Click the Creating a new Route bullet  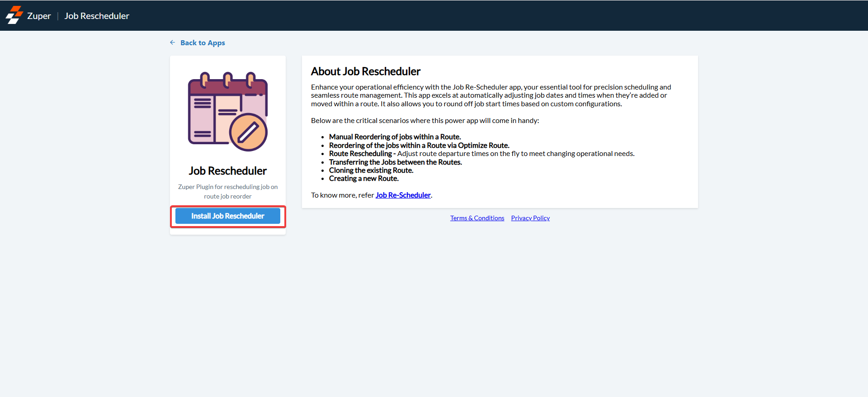(x=363, y=179)
